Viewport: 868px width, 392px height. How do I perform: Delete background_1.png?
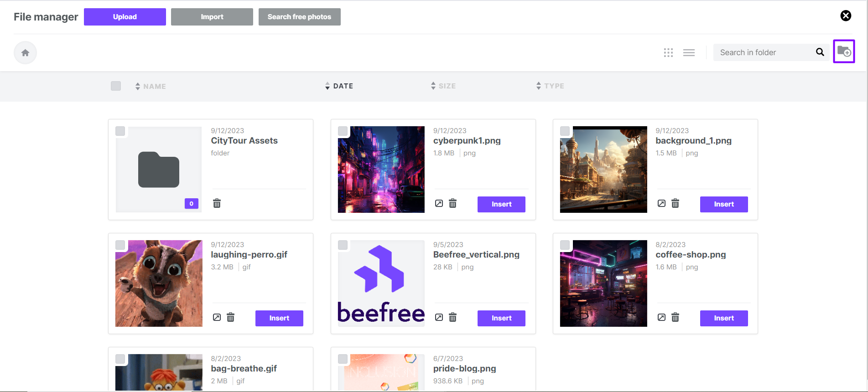click(x=676, y=203)
